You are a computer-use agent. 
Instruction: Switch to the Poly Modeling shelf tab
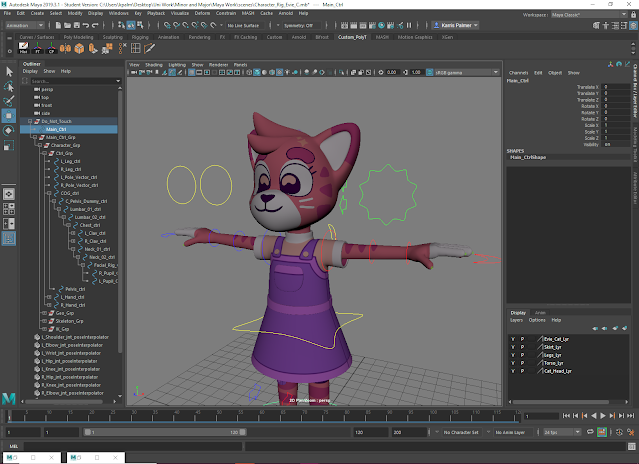[78, 37]
